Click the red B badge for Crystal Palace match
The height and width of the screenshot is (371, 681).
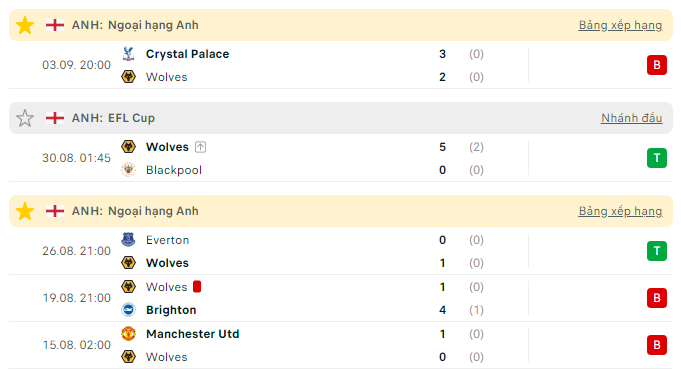(x=657, y=65)
